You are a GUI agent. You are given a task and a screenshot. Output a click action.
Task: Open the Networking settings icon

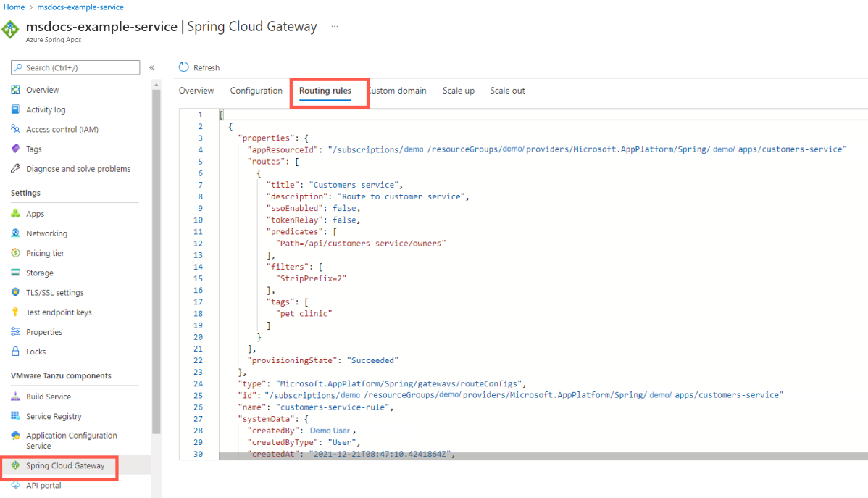coord(16,233)
